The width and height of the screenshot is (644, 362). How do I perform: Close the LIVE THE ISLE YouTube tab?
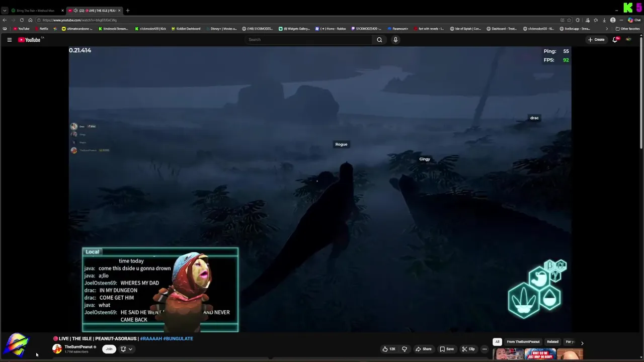(x=119, y=11)
